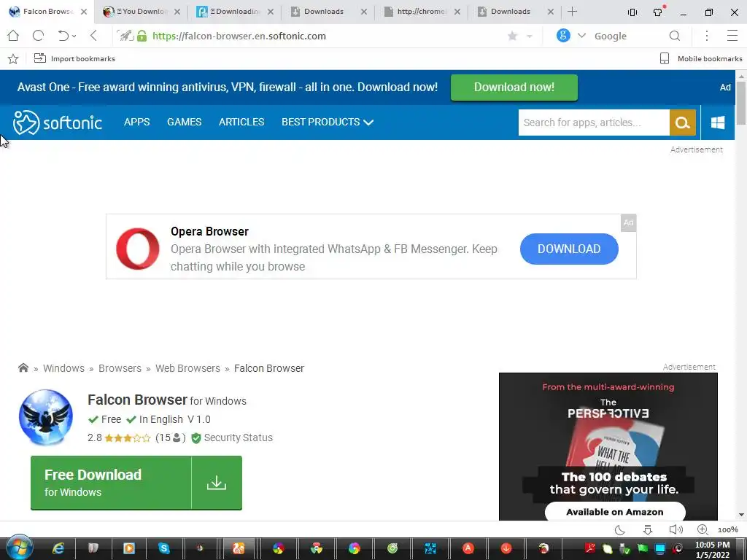Open Skype from the taskbar
Screen dimensions: 747x560
(164, 548)
